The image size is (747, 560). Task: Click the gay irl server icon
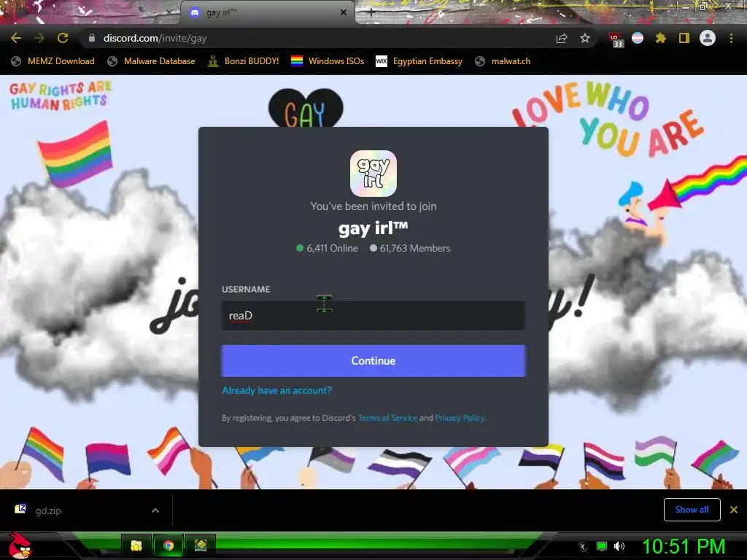tap(373, 174)
